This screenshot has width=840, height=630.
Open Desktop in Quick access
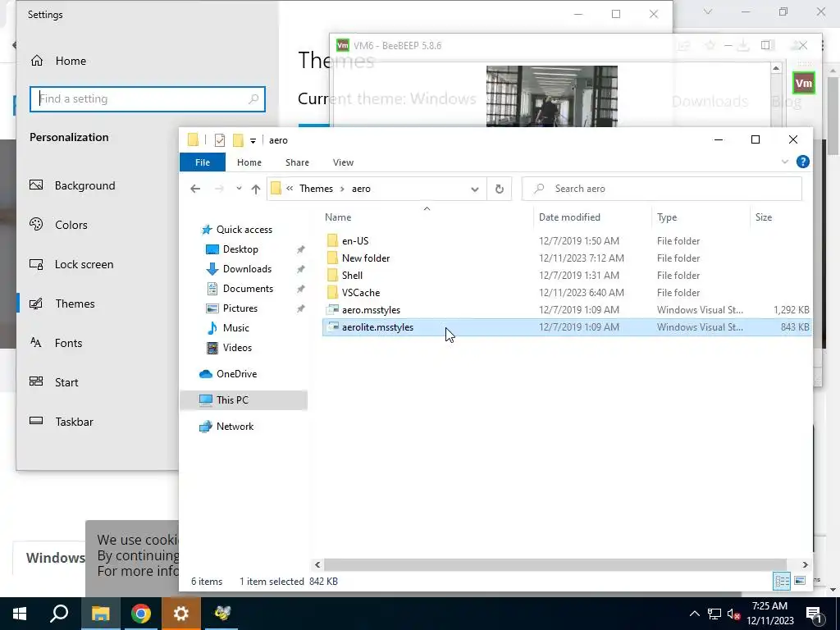(x=240, y=249)
